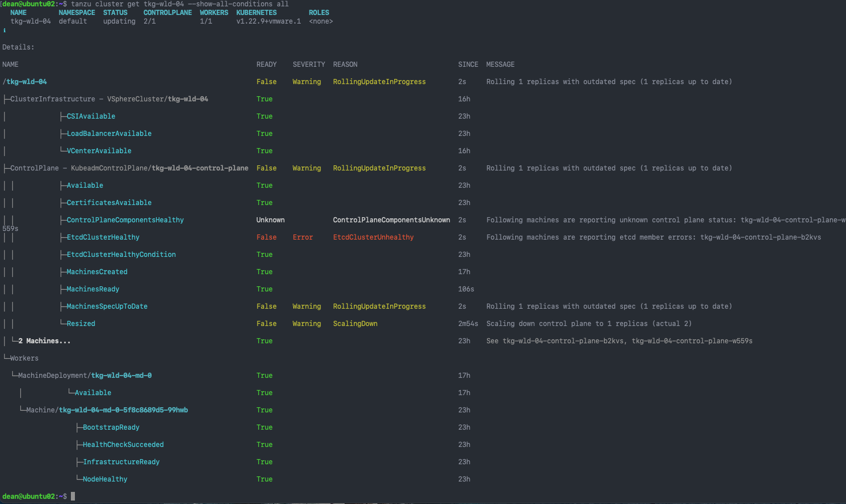Select the LoadBalancerAvailable condition
Screen dimensions: 846x504
(109, 134)
